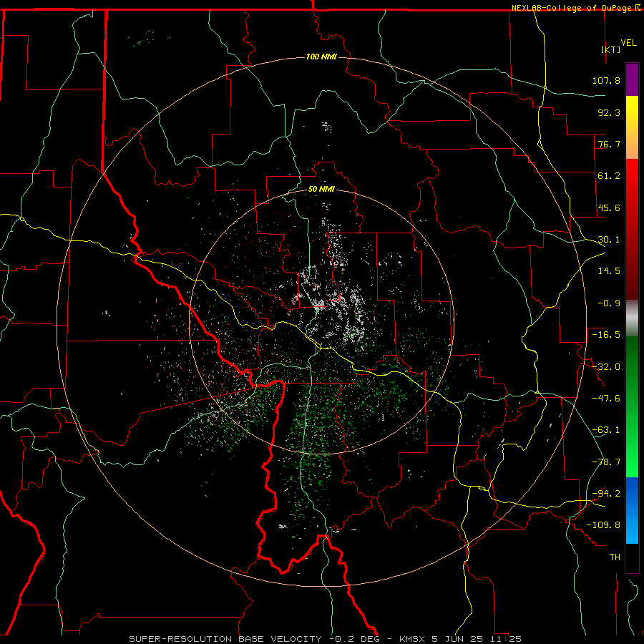644x644 pixels.
Task: Click the NEXLAB-College of DuPage watermark text
Action: (576, 8)
